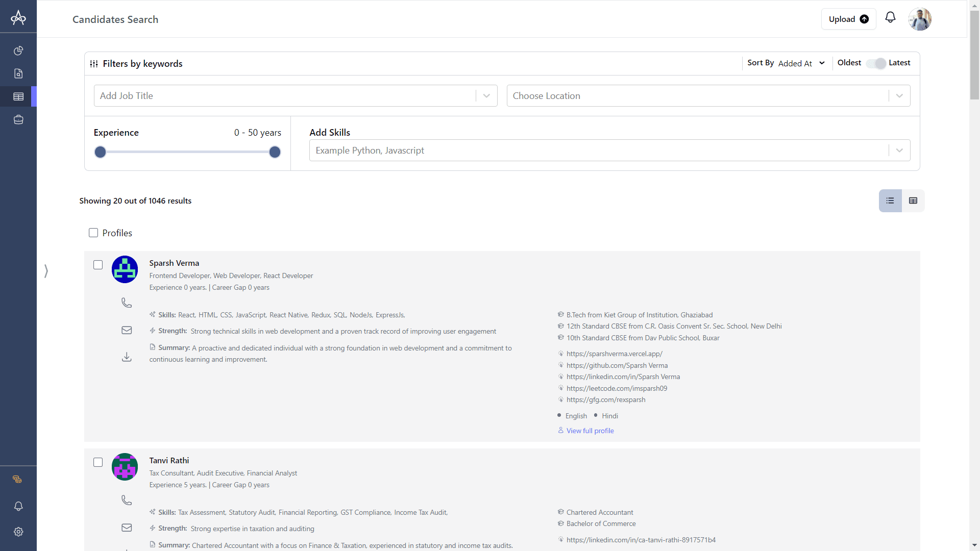Open the resume document icon in sidebar
The image size is (980, 551).
18,73
